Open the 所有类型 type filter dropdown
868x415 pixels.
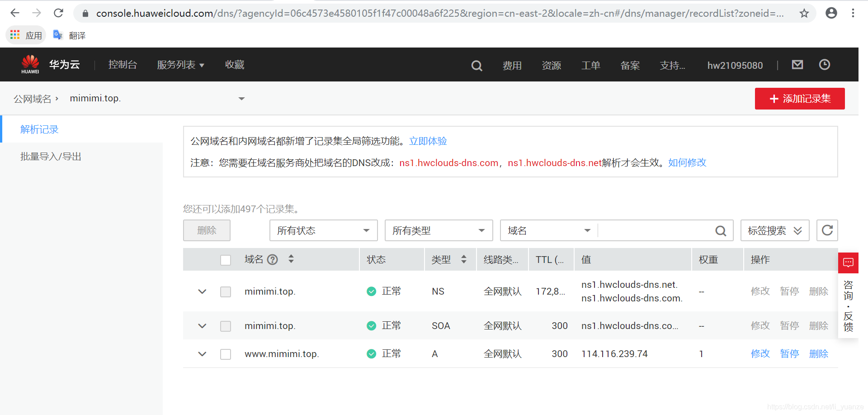coord(439,230)
